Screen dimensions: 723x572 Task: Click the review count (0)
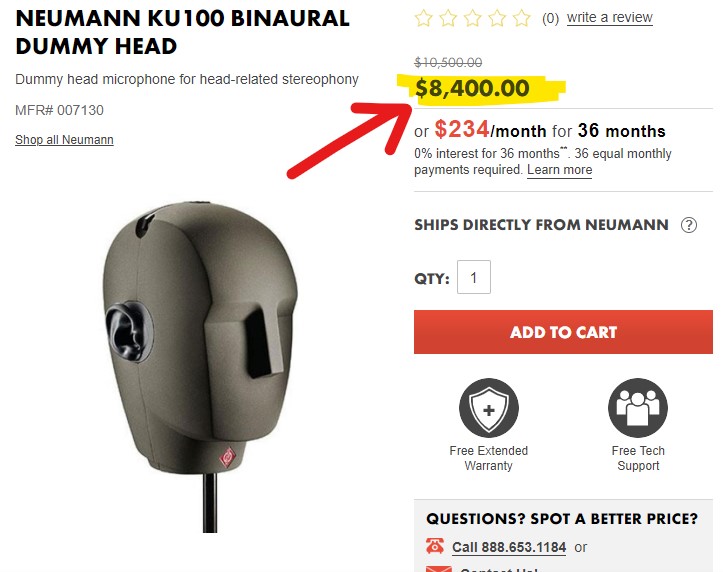point(550,18)
